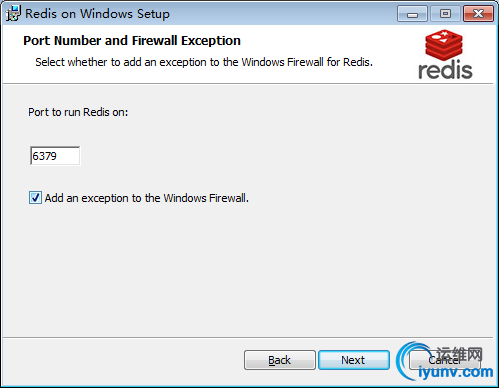Screen dimensions: 499x388
Task: Click the 'Port to run Redis on:' label
Action: [78, 112]
